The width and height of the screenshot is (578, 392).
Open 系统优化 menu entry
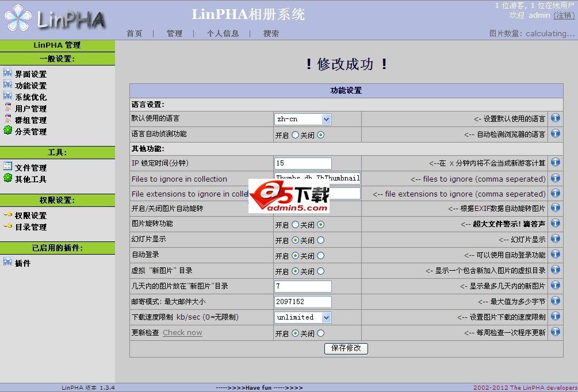point(30,97)
